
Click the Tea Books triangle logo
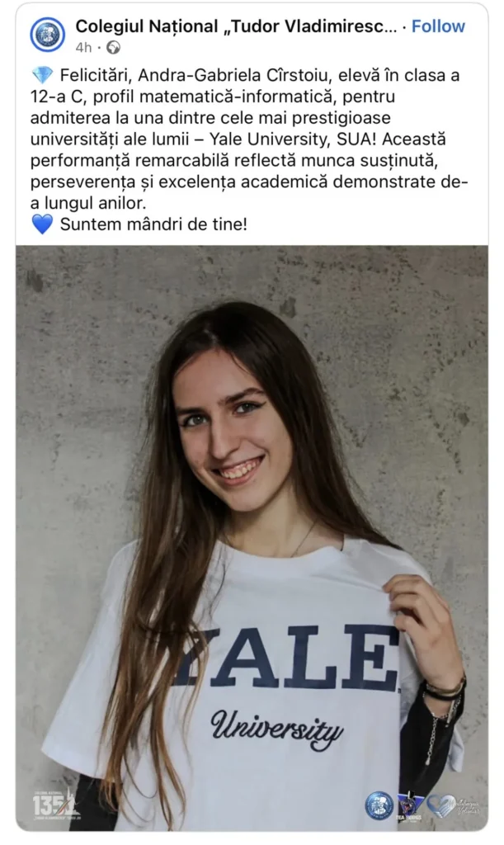[x=410, y=806]
